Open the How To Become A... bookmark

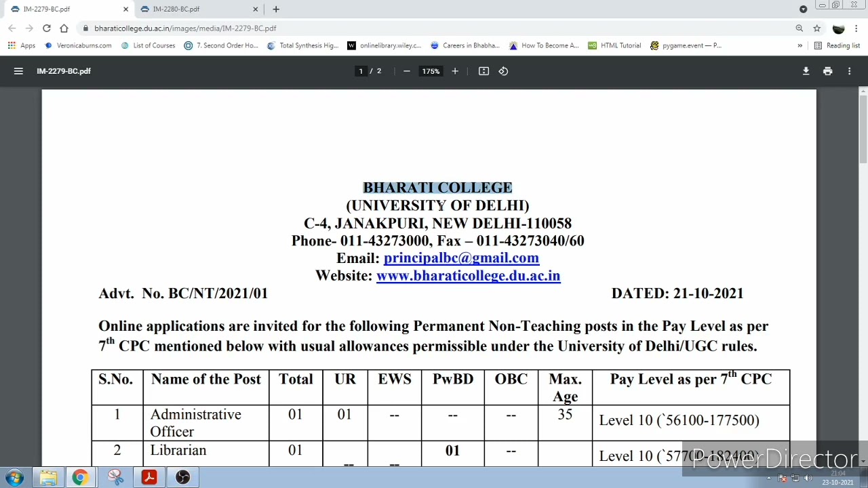coord(544,45)
